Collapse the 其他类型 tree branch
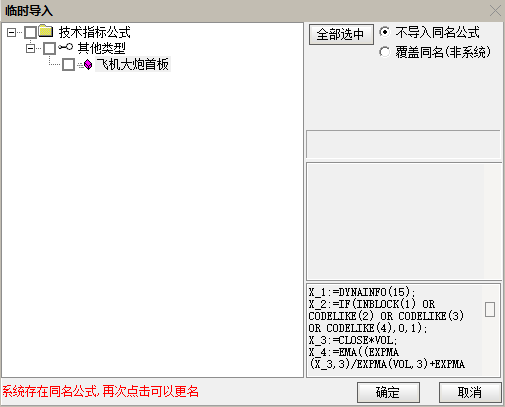Screen dimensions: 505x407 (x=30, y=48)
